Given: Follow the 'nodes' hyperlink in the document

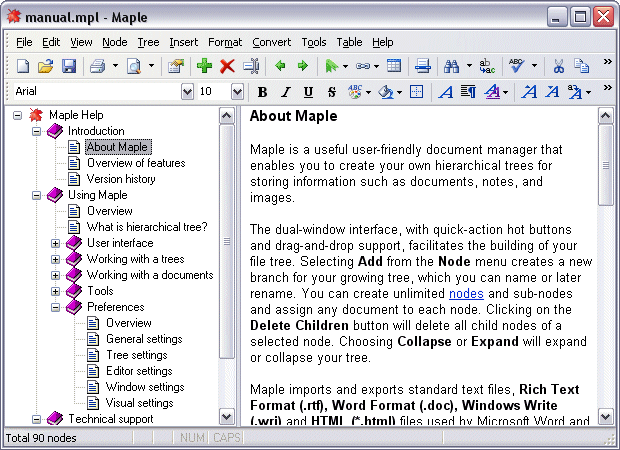Looking at the screenshot, I should (x=466, y=294).
